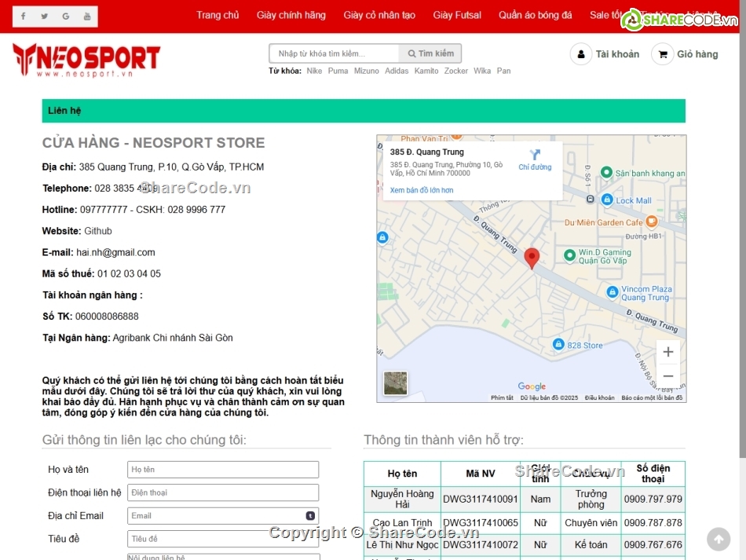This screenshot has width=746, height=560.
Task: Click the scroll-to-top arrow button
Action: click(719, 539)
